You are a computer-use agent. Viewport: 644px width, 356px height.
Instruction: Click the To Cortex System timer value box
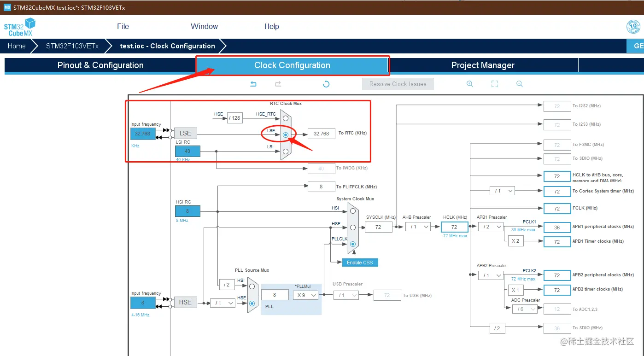coord(557,192)
